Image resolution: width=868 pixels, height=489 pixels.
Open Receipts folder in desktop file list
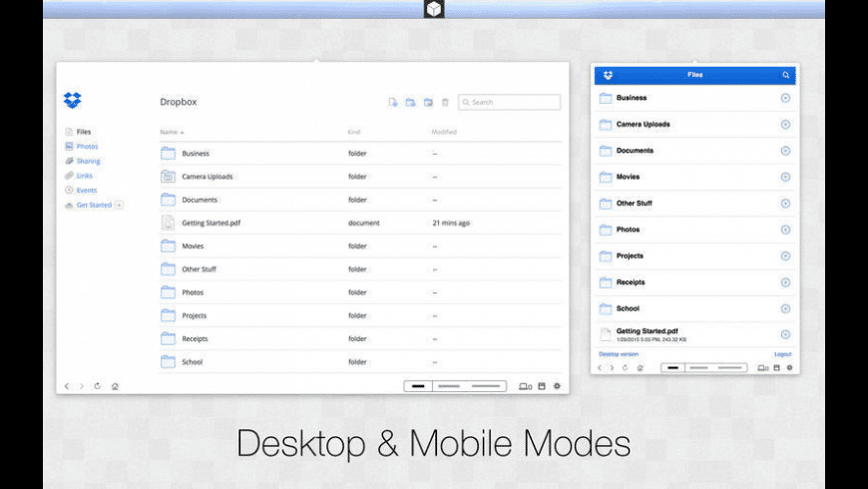coord(360,339)
